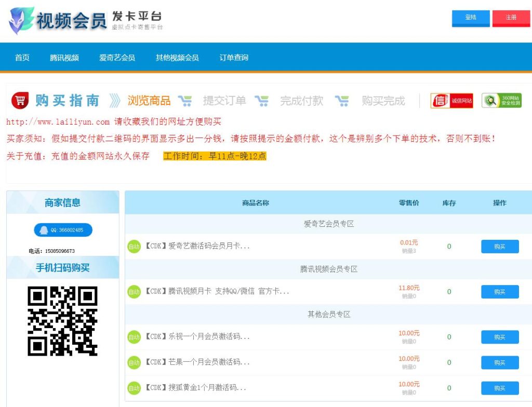Click the 登陆 login button
This screenshot has width=532, height=407.
[x=471, y=17]
